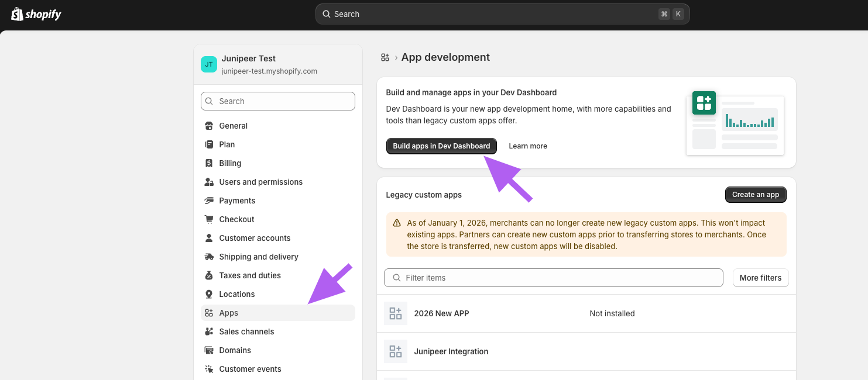Click the Legacy custom apps heading
Screen dimensions: 868x380
(424, 195)
